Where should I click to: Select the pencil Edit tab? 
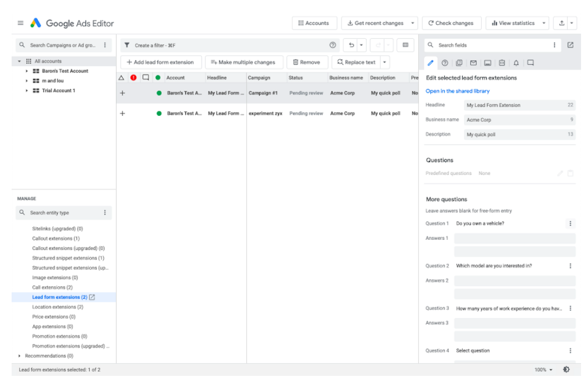[x=430, y=63]
